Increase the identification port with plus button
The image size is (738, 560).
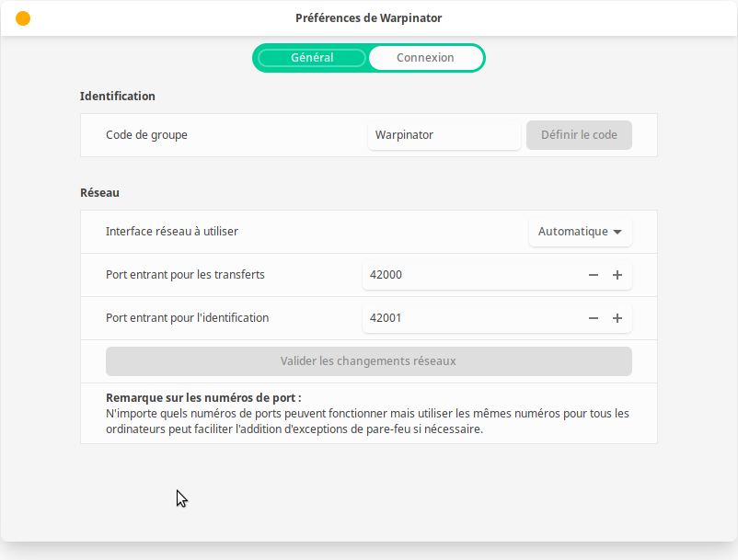click(x=617, y=318)
